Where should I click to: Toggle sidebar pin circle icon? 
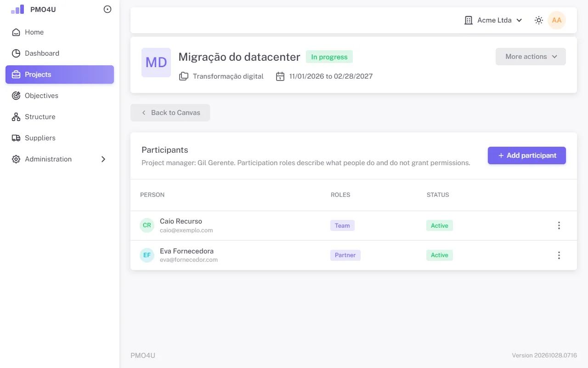point(107,9)
